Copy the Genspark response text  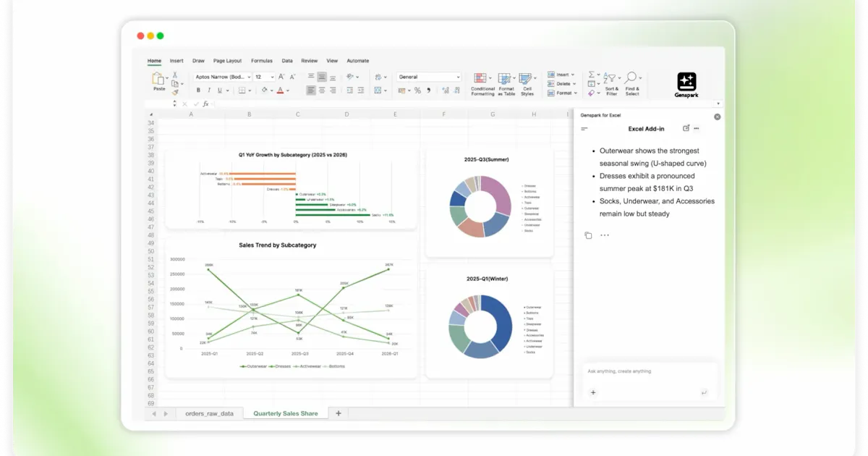[588, 235]
